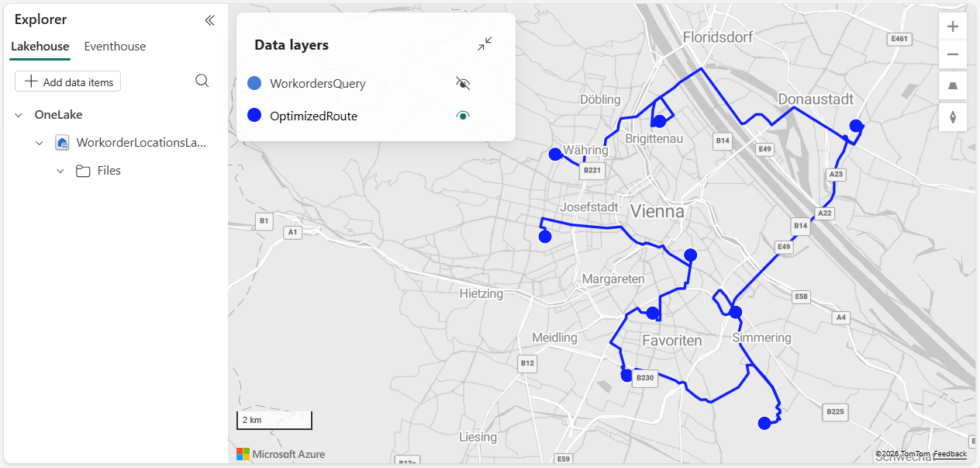
Task: Zoom in on the map
Action: click(952, 26)
